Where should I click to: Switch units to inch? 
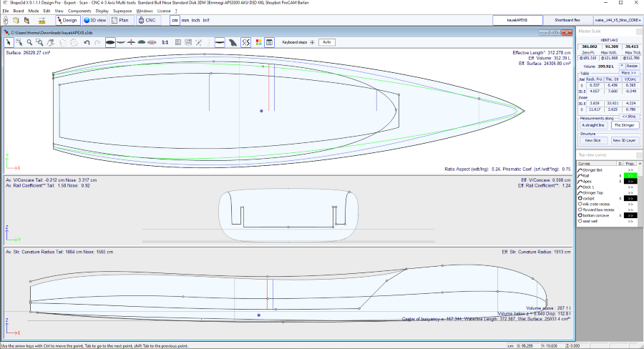point(195,21)
